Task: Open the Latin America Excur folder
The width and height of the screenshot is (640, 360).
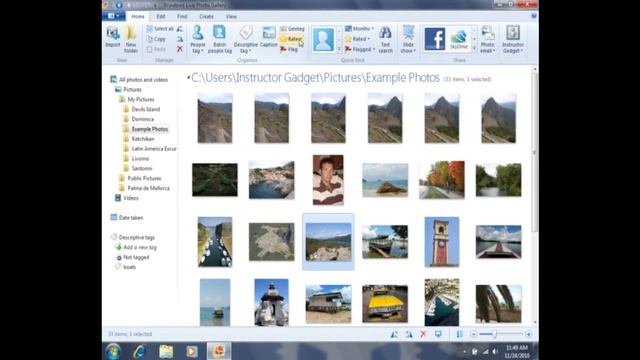Action: pos(153,149)
